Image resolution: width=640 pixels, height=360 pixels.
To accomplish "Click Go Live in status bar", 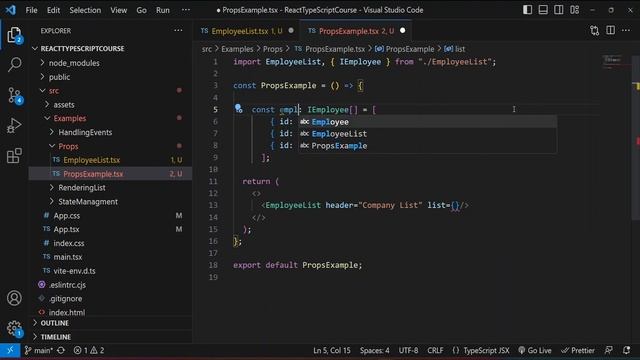I will pyautogui.click(x=535, y=350).
